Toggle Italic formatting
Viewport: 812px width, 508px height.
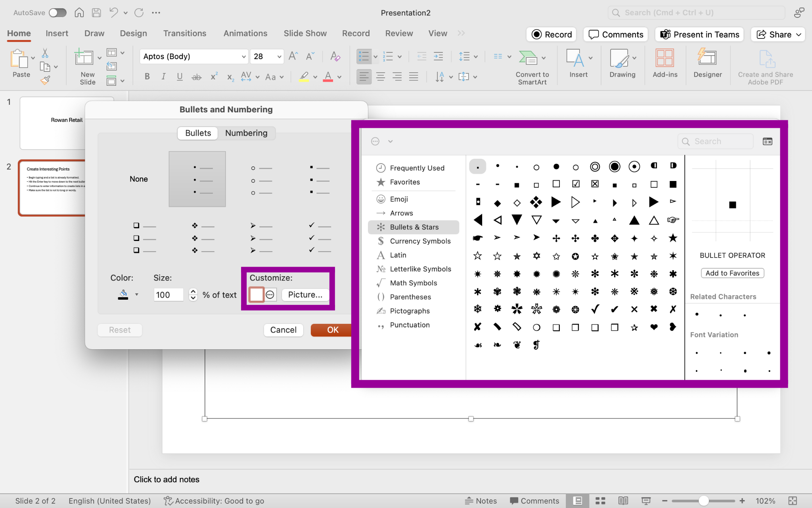pos(163,77)
